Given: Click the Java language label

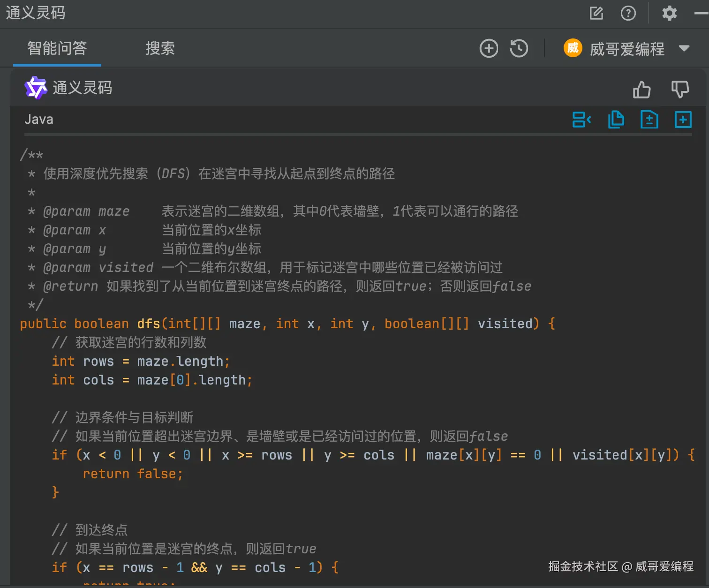Looking at the screenshot, I should [x=39, y=120].
